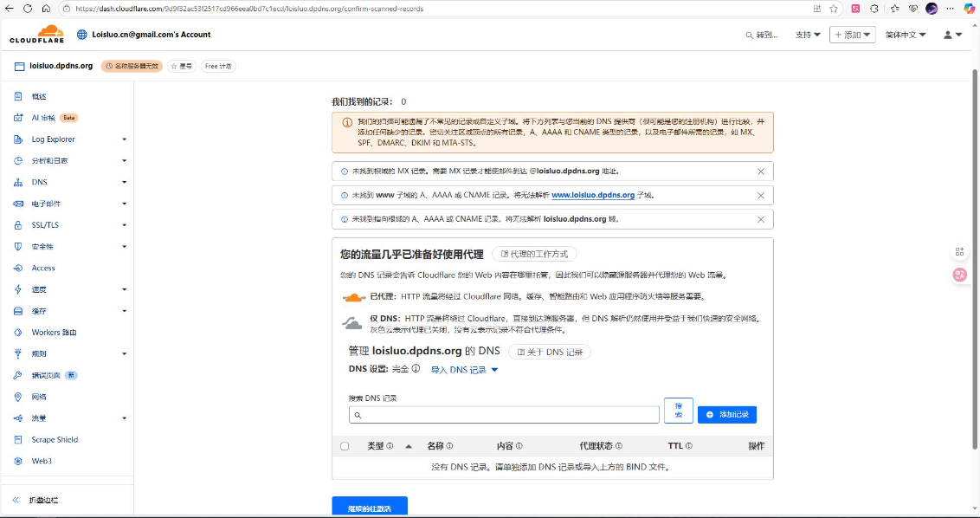The width and height of the screenshot is (980, 518).
Task: Expand the 安全性 submenu arrow
Action: tap(124, 247)
